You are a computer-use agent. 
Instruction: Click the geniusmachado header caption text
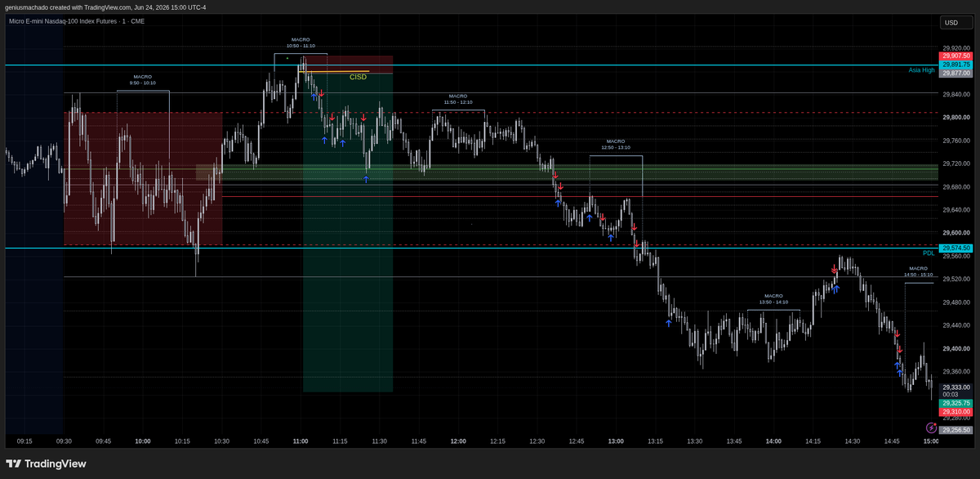point(106,7)
